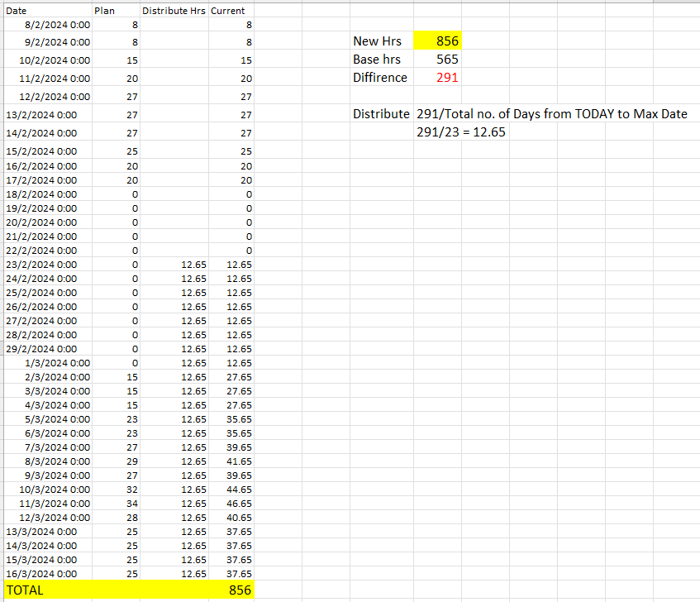The width and height of the screenshot is (700, 602).
Task: Click Current value 12.65 for 24/2/2024
Action: [x=231, y=279]
